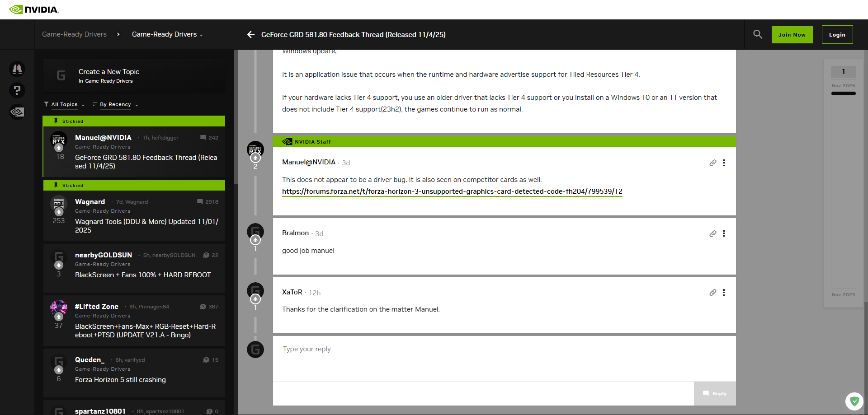Screen dimensions: 868x415
Task: Open more options on XaToR's post
Action: point(724,293)
